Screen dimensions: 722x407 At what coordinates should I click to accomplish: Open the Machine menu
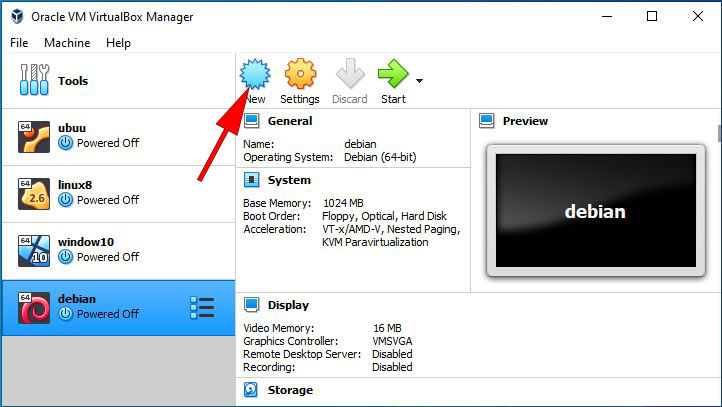point(67,43)
